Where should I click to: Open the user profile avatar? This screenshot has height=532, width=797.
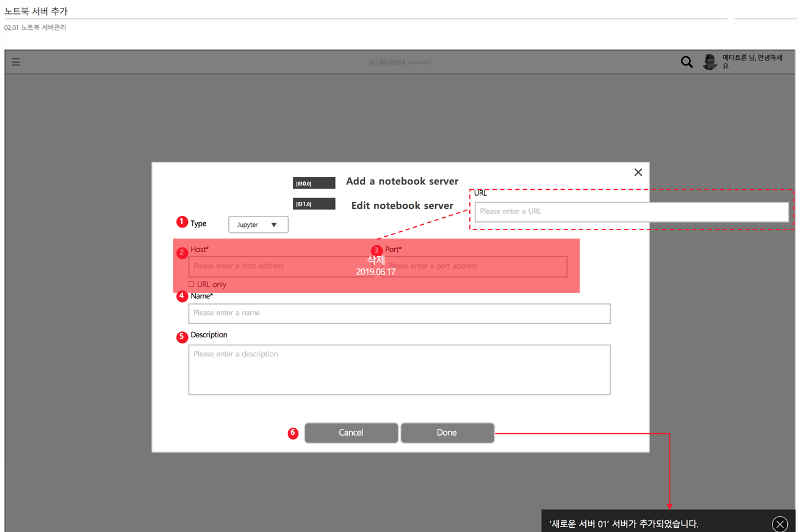[x=710, y=62]
